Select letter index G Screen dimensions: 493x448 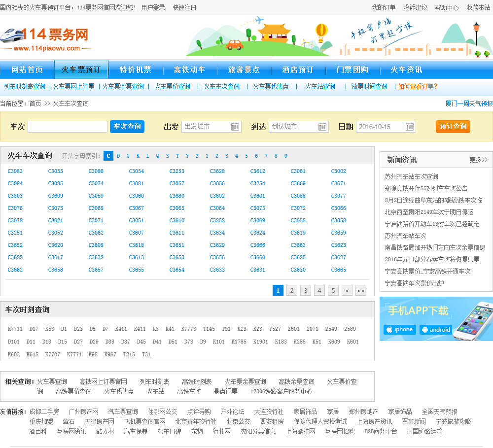(x=128, y=156)
